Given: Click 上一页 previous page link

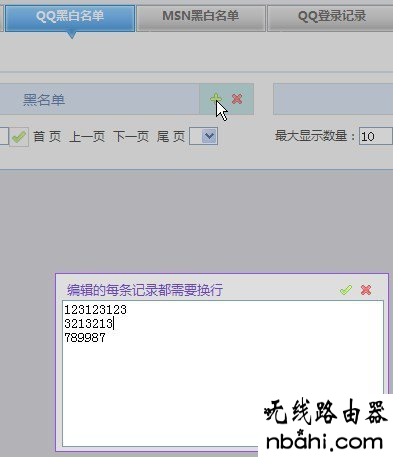Looking at the screenshot, I should pyautogui.click(x=87, y=137).
